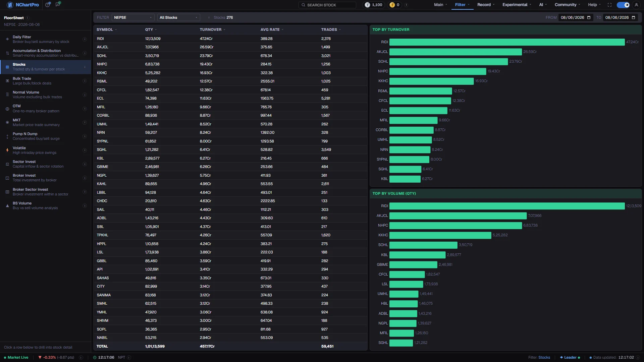This screenshot has height=362, width=644.
Task: Open the help question-mark icon beside NChartPro
Action: tap(48, 5)
